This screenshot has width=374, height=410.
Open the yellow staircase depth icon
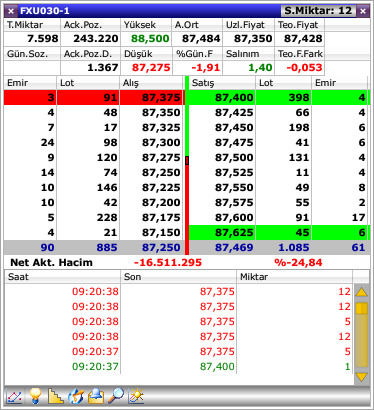[x=55, y=396]
